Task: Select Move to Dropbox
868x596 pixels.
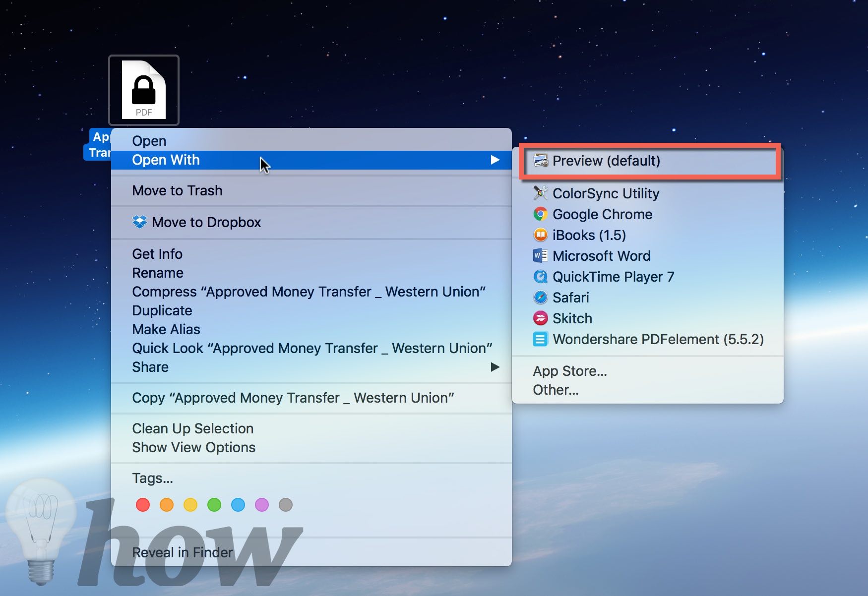Action: (x=311, y=222)
